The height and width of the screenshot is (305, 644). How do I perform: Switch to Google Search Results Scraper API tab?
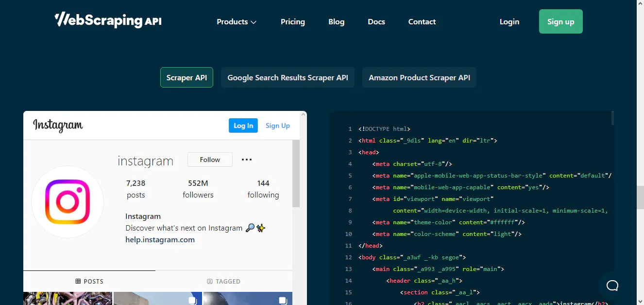[288, 77]
